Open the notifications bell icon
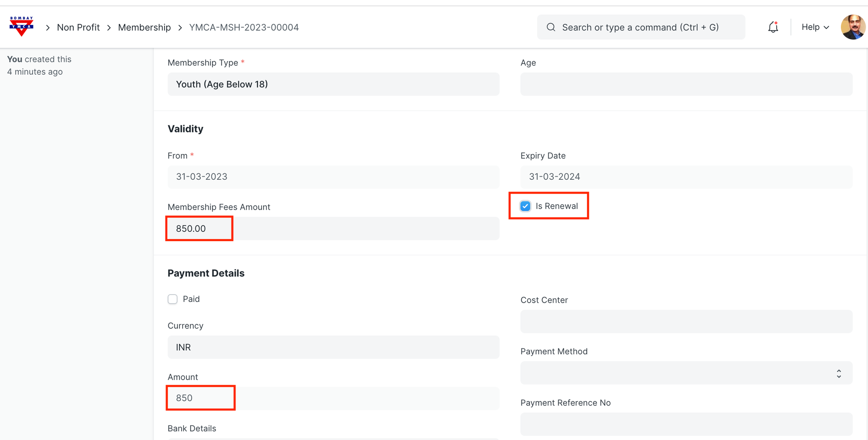The image size is (868, 440). point(773,27)
